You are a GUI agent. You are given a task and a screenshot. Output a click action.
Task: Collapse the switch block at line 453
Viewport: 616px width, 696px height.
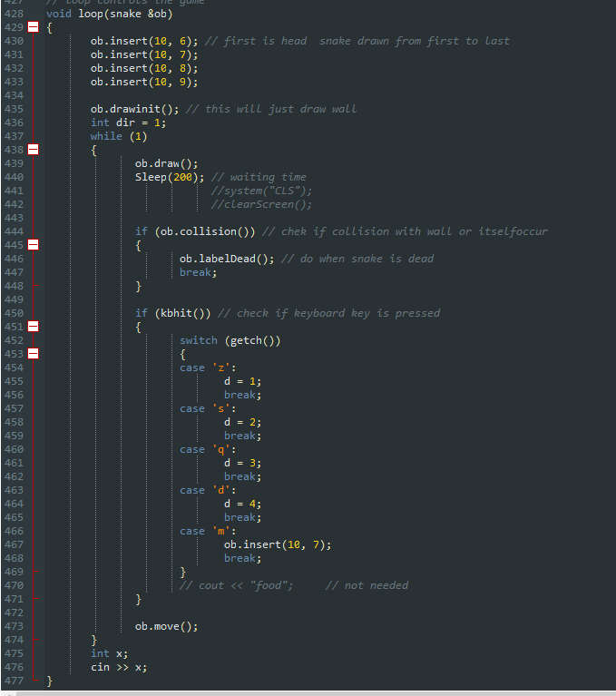click(34, 354)
